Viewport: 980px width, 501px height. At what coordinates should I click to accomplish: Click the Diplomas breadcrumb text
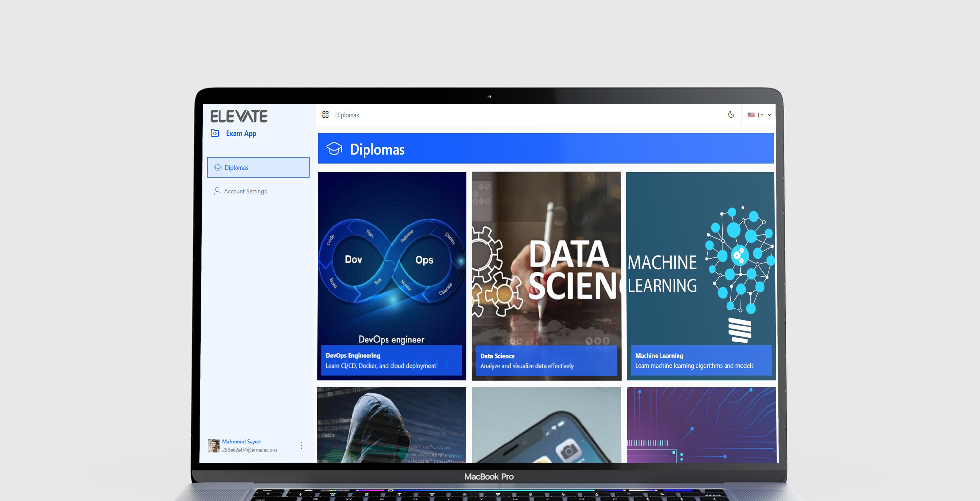pyautogui.click(x=347, y=115)
